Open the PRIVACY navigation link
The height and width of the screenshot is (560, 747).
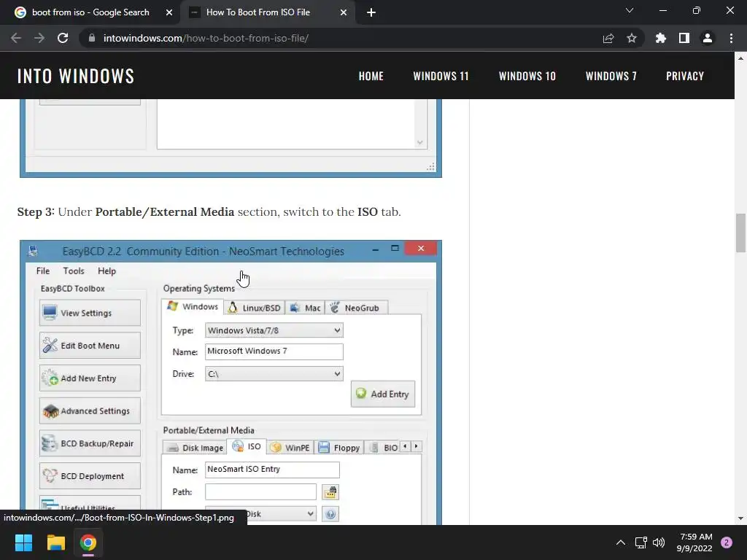click(684, 76)
